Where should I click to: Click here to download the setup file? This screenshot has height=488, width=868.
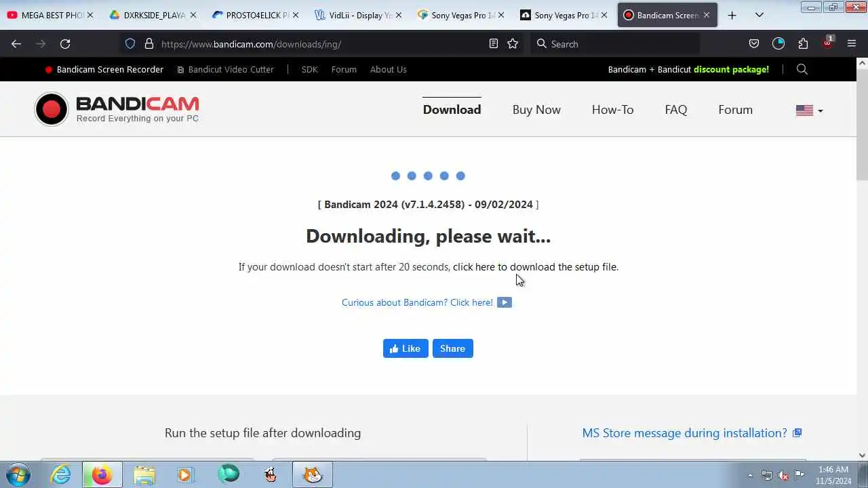[536, 267]
